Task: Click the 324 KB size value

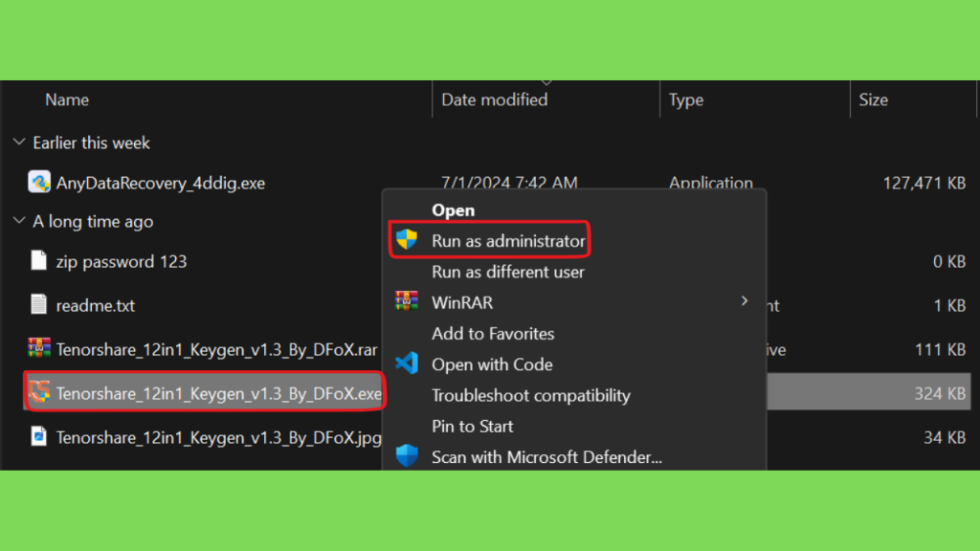Action: pyautogui.click(x=940, y=393)
